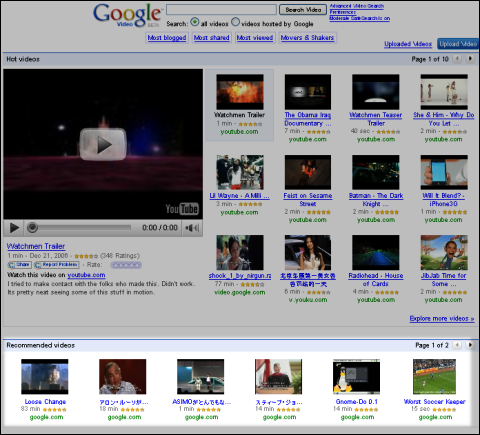Image resolution: width=480 pixels, height=435 pixels.
Task: Open the Worst Soccer Keeper thumbnail
Action: [434, 377]
